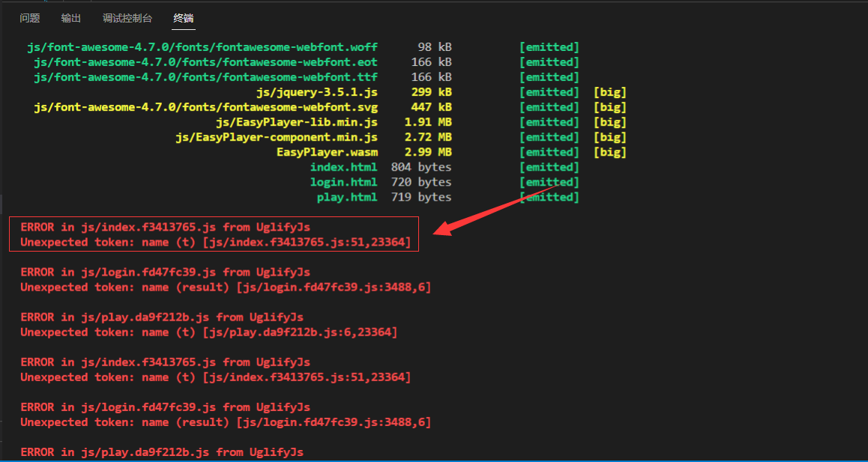
Task: Click the EasyPlayer.wasm asset name
Action: click(327, 151)
